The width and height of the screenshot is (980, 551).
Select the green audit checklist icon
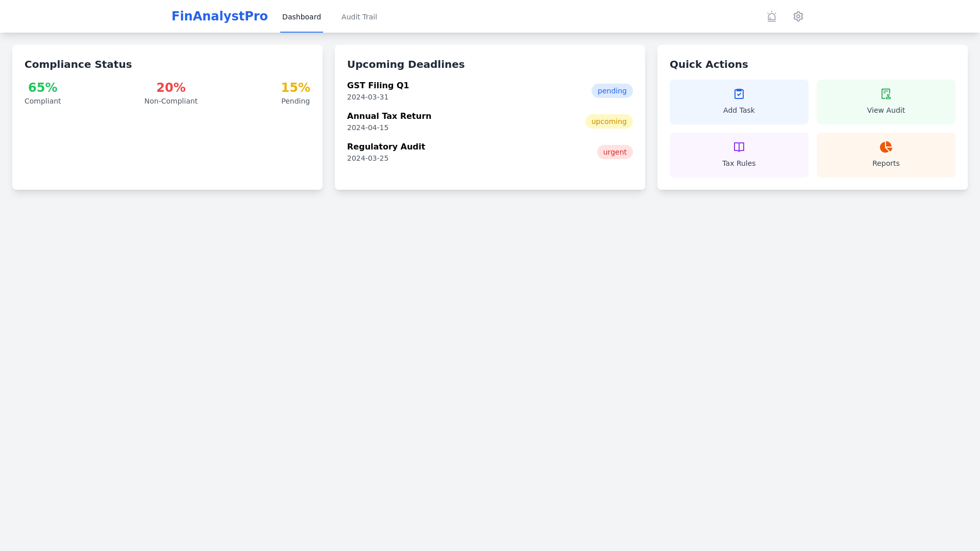click(x=886, y=94)
